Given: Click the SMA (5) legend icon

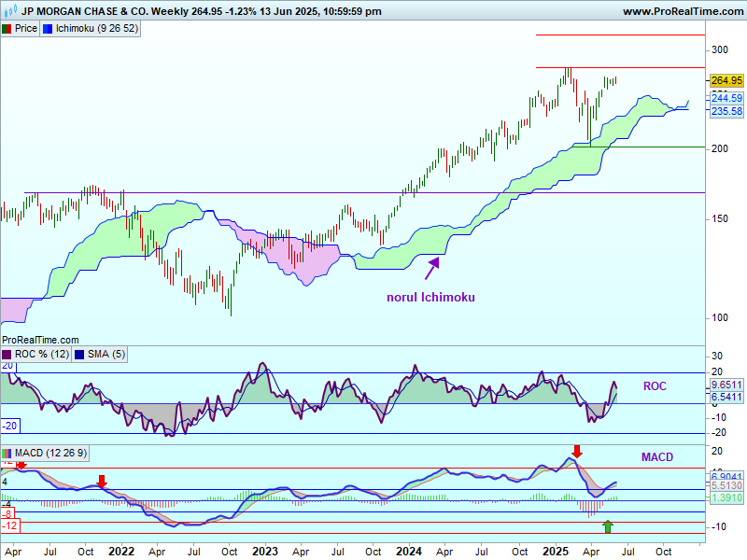Looking at the screenshot, I should [78, 355].
